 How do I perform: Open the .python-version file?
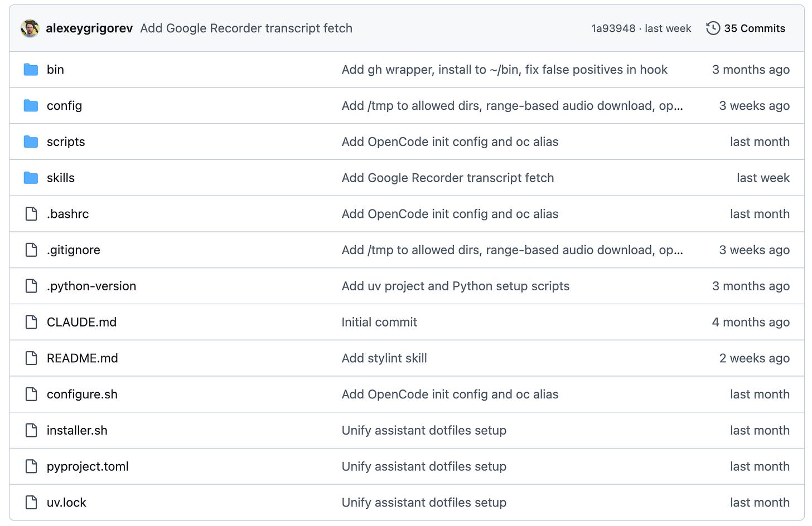click(91, 286)
